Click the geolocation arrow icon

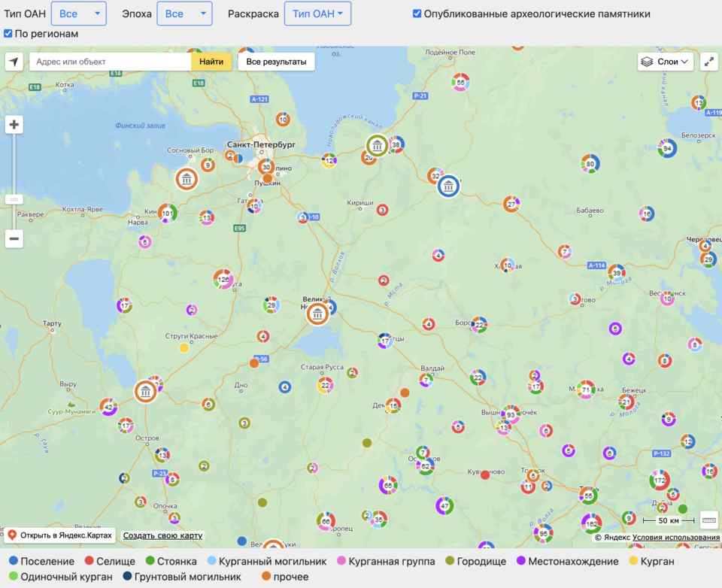point(14,62)
